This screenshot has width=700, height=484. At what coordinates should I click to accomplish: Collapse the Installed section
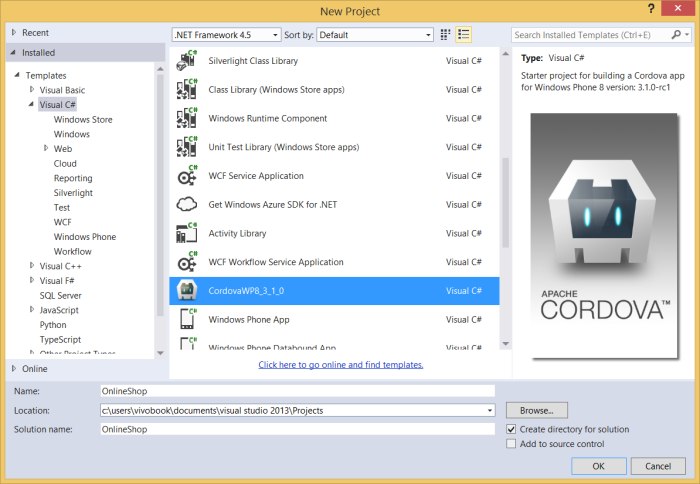[x=13, y=52]
